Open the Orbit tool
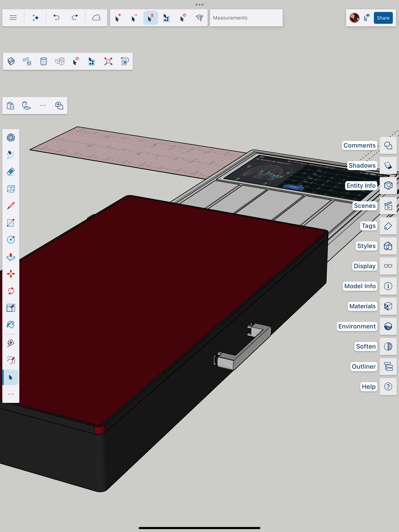 tap(11, 360)
